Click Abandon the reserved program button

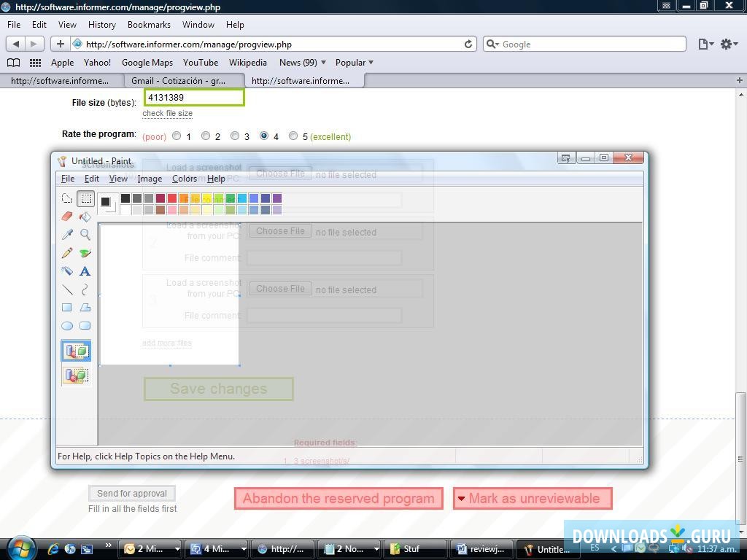point(338,499)
